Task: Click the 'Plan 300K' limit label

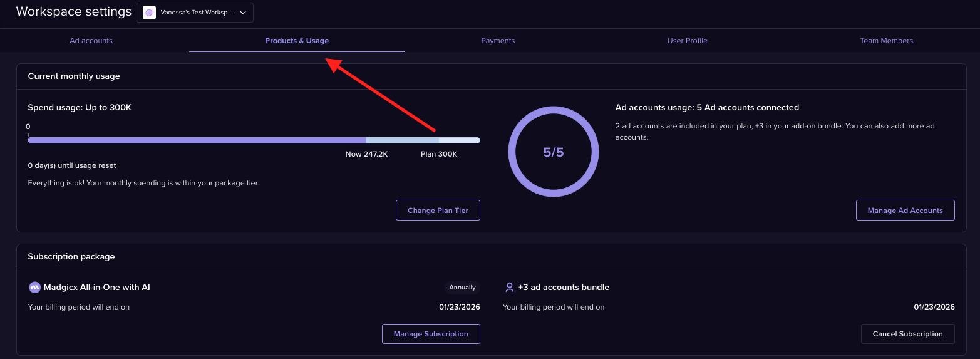Action: point(439,154)
